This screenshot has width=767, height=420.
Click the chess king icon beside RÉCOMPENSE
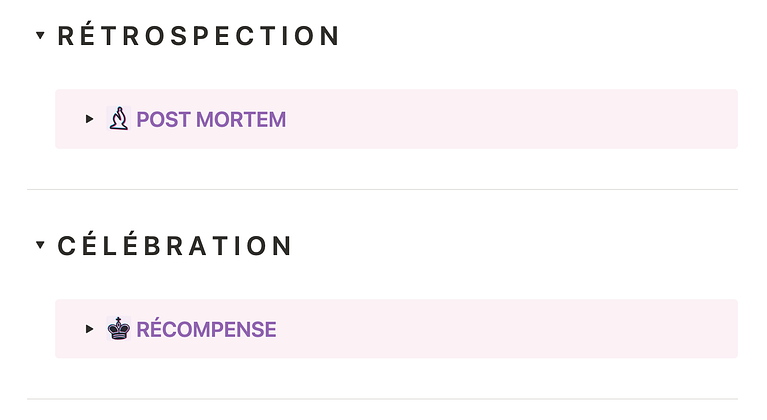pyautogui.click(x=119, y=329)
